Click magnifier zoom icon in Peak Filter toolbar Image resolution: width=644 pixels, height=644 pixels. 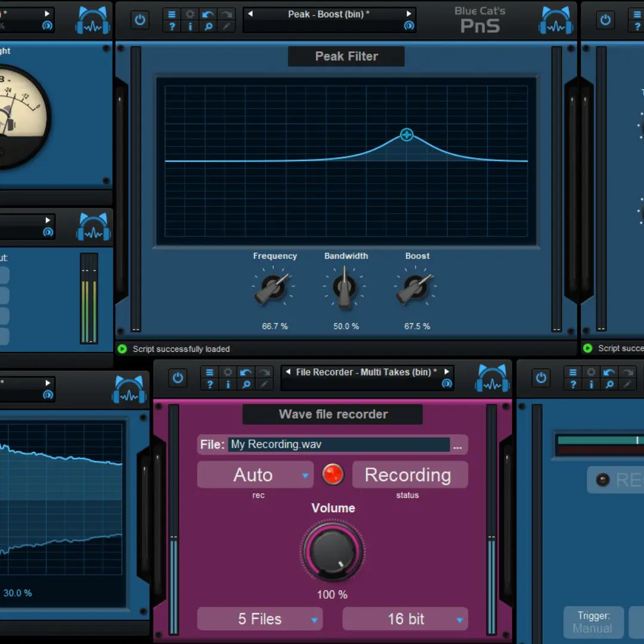tap(208, 27)
